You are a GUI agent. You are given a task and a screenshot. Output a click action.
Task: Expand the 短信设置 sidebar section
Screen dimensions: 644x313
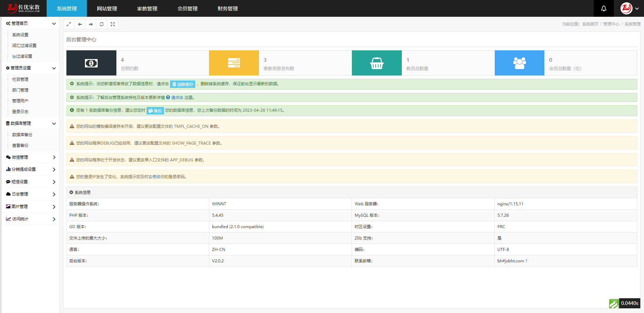pos(30,181)
